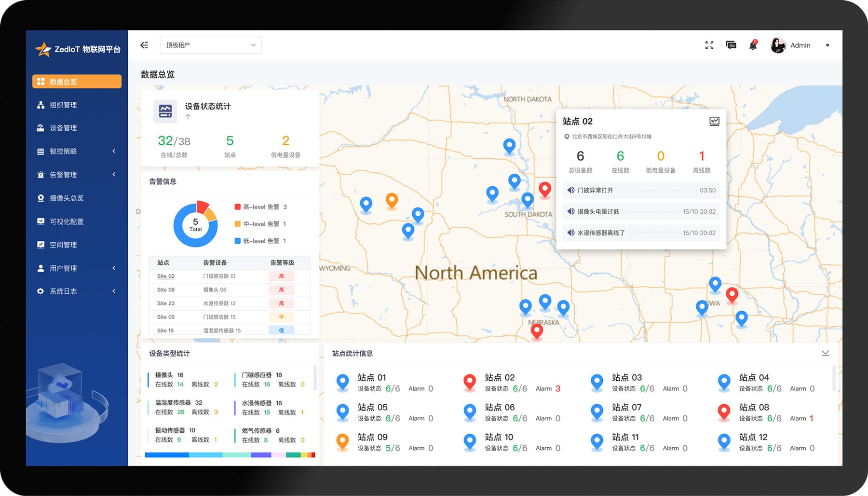Viewport: 868px width, 496px height.
Task: Open the chart icon in 站点 02 popup
Action: click(714, 121)
